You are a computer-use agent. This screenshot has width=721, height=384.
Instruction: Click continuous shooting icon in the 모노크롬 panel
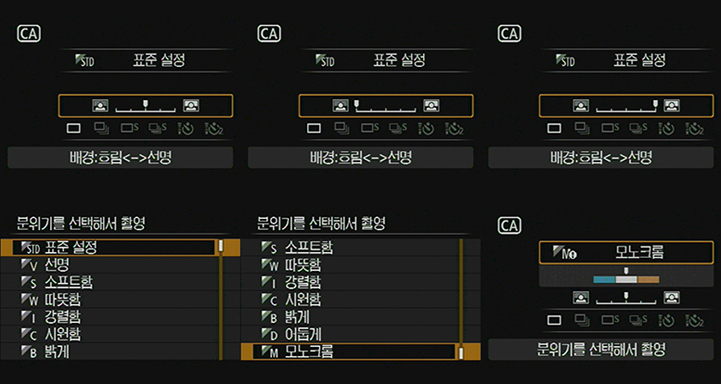click(x=582, y=320)
